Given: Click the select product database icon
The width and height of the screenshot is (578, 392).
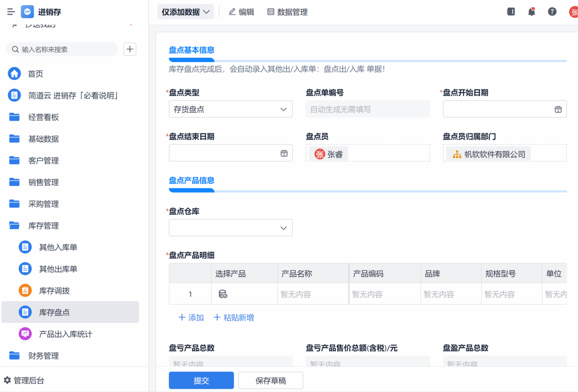Looking at the screenshot, I should pyautogui.click(x=223, y=294).
